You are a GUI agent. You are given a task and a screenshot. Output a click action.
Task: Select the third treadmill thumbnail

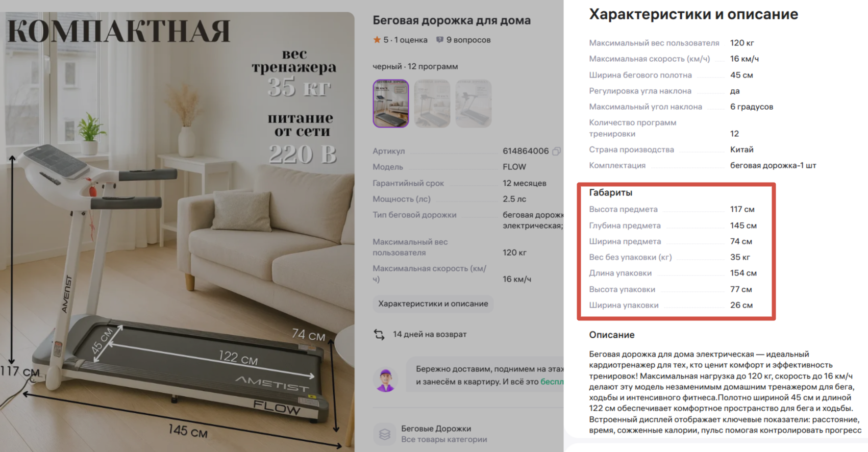[474, 104]
